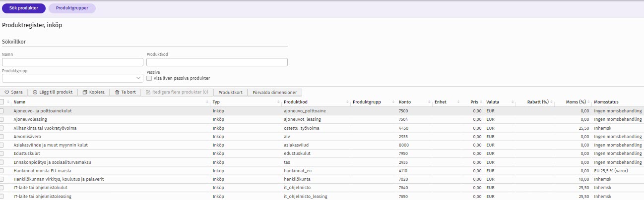Click the heart icon on Spara button

pyautogui.click(x=6, y=92)
